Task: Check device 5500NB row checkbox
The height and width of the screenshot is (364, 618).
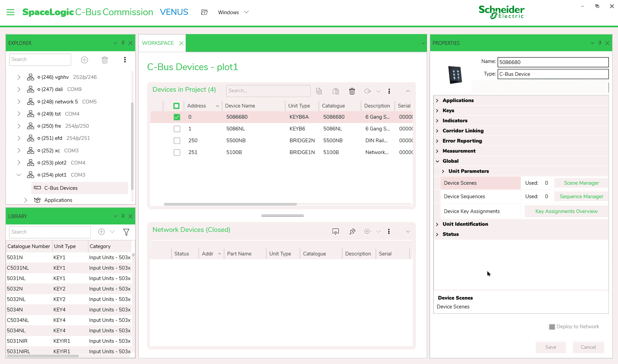Action: click(177, 141)
